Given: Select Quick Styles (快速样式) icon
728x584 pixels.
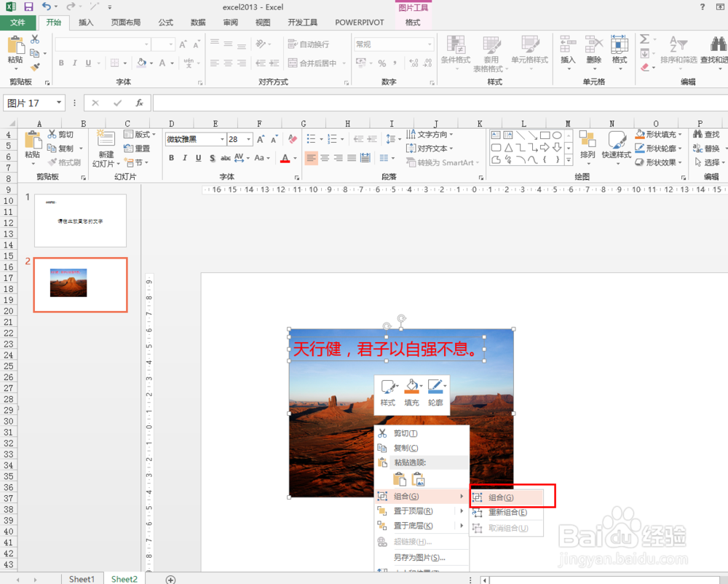Looking at the screenshot, I should (x=616, y=151).
